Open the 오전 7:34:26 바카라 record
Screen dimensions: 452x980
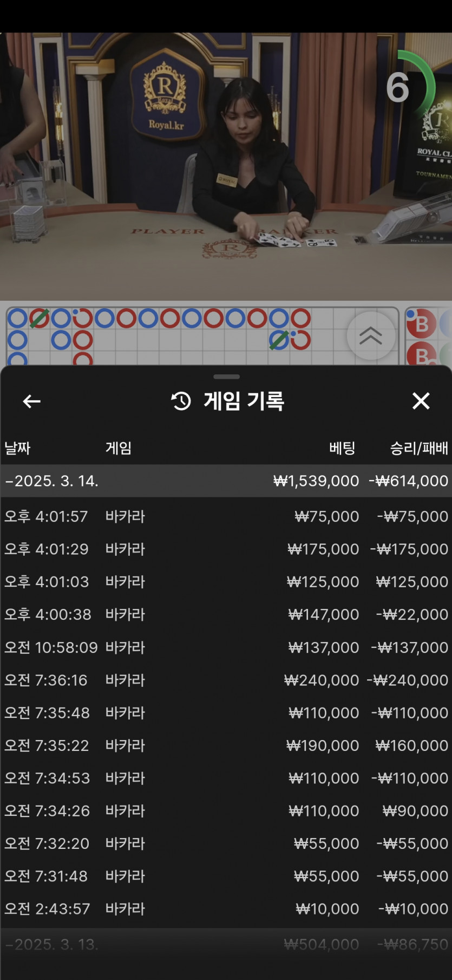226,811
